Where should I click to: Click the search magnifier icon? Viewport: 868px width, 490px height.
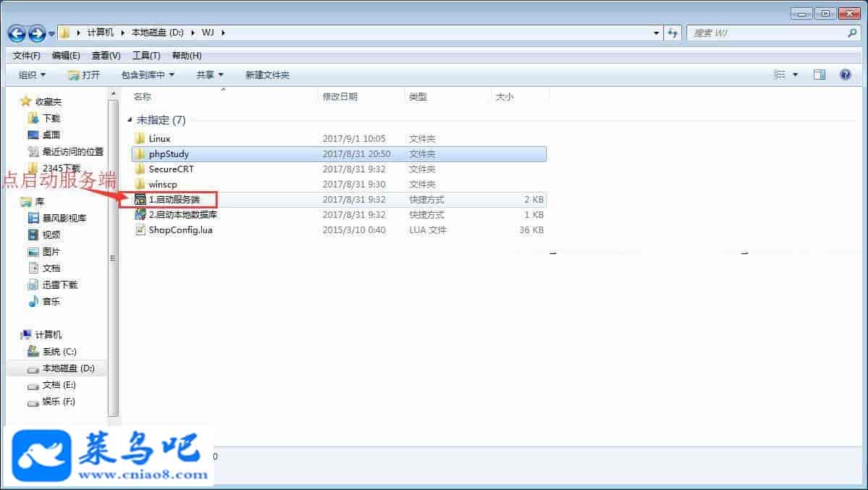tap(852, 33)
